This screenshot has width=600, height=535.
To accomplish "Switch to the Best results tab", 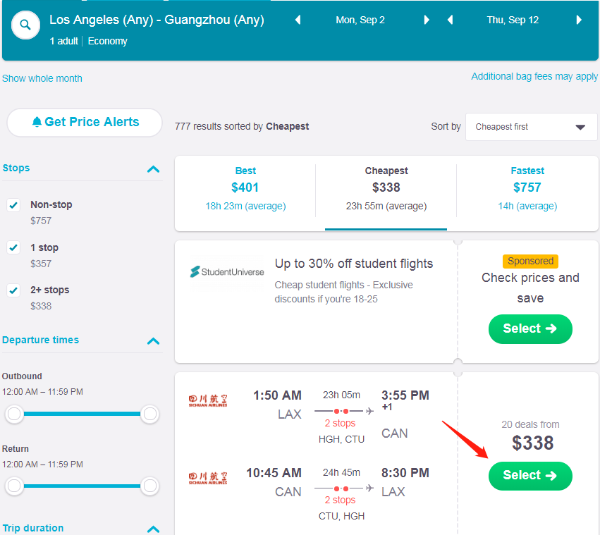I will (x=245, y=187).
